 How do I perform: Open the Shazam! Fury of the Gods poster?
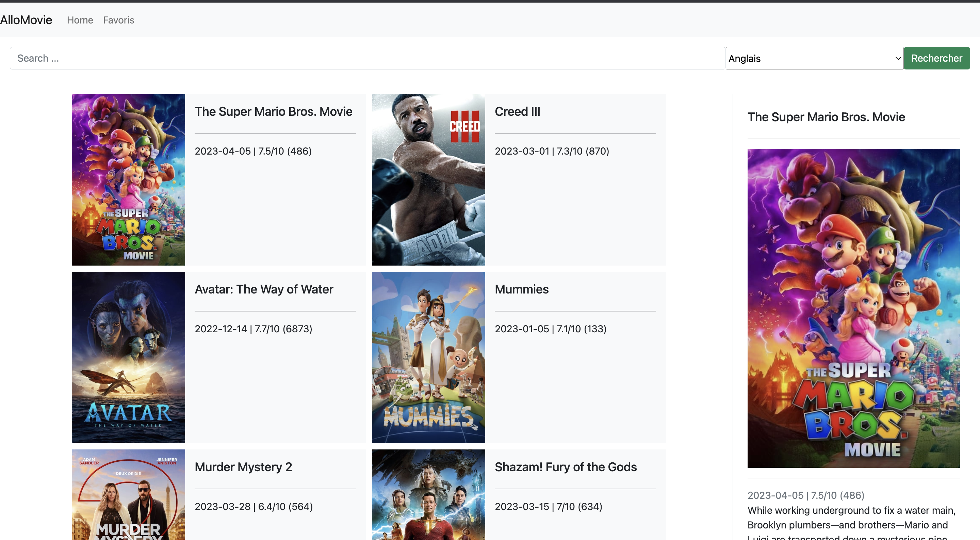pos(428,495)
